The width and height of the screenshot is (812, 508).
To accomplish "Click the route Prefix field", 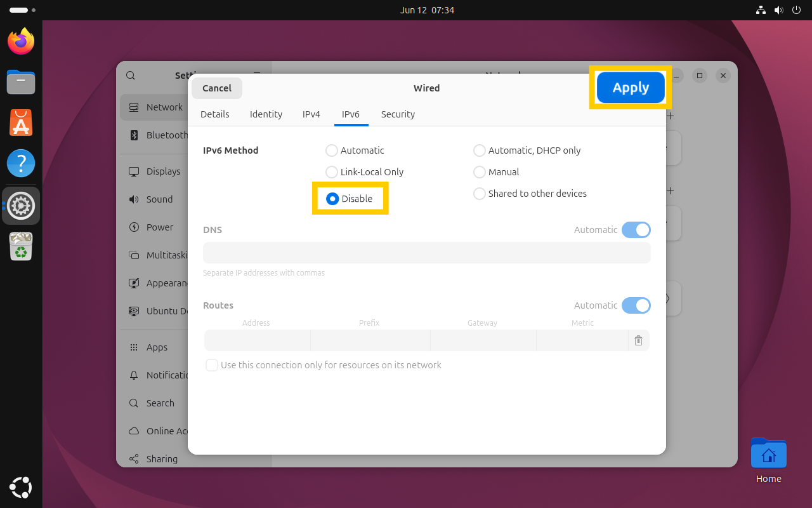I will point(370,340).
